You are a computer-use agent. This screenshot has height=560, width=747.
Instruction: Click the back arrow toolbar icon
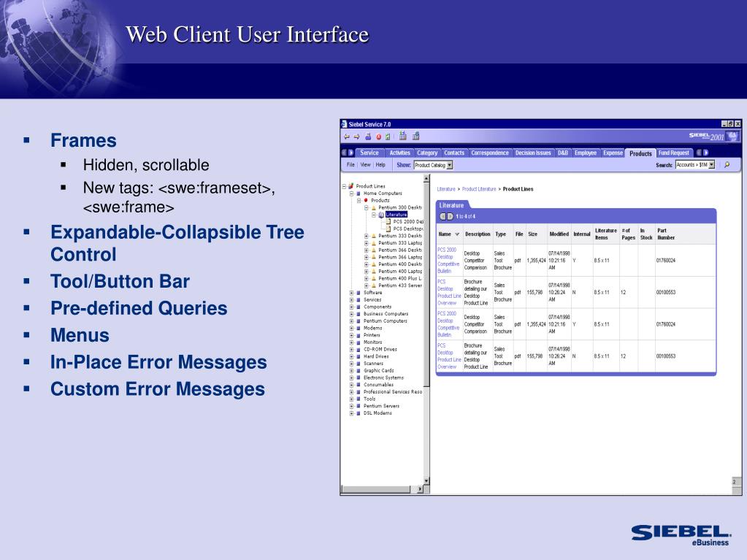click(347, 136)
